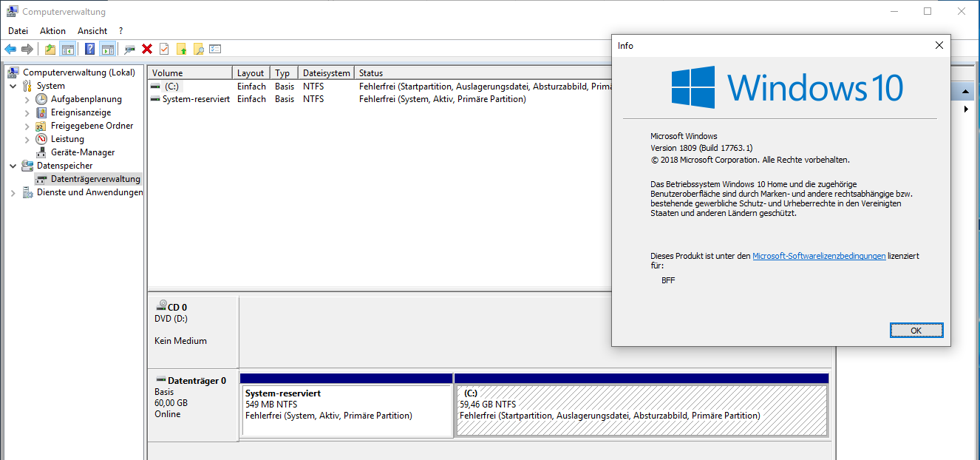Image resolution: width=980 pixels, height=460 pixels.
Task: Click the 'Kein Medium' text under CD 0
Action: pos(180,341)
